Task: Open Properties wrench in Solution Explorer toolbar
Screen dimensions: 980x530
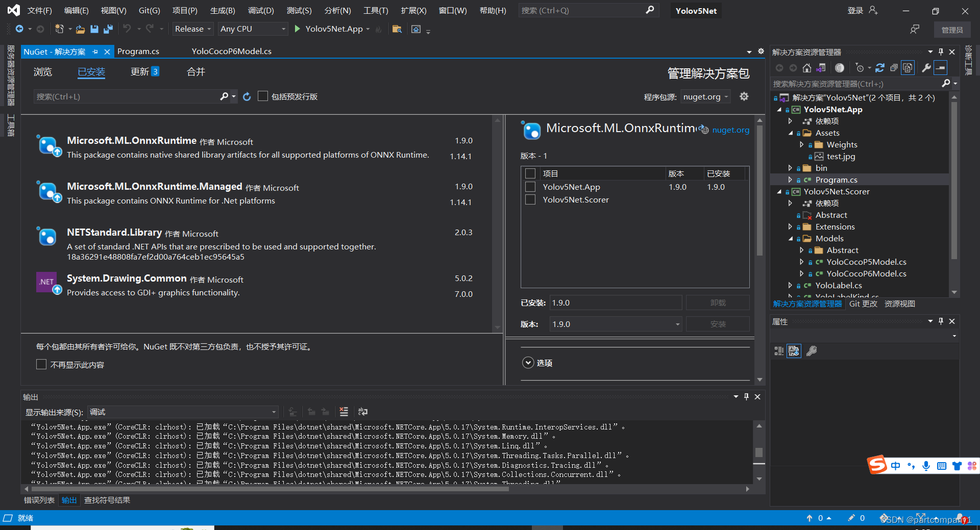Action: (x=926, y=68)
